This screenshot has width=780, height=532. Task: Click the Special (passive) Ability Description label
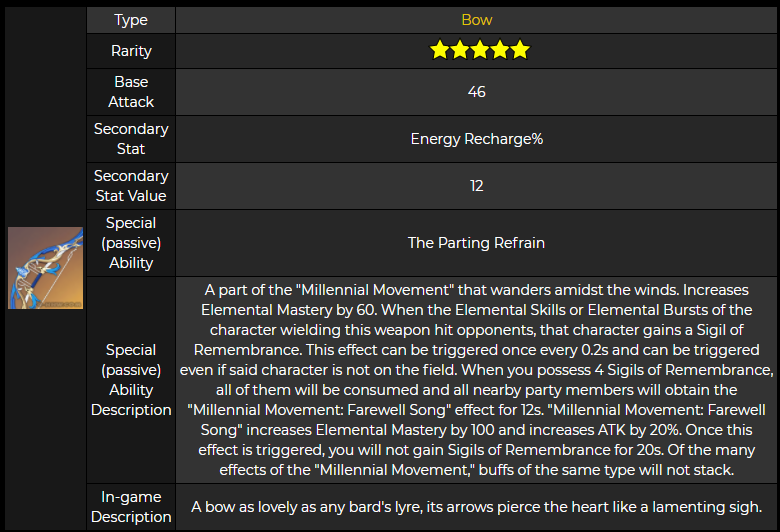click(131, 380)
